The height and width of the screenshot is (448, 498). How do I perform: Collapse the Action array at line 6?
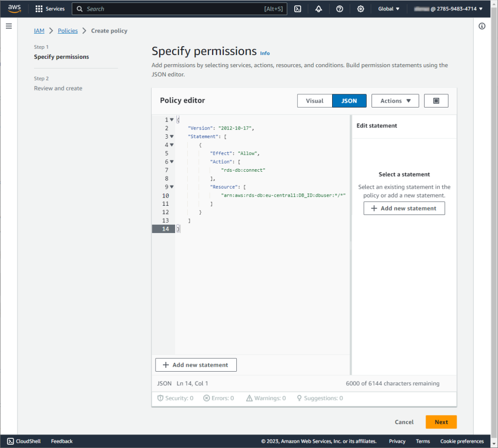coord(172,161)
